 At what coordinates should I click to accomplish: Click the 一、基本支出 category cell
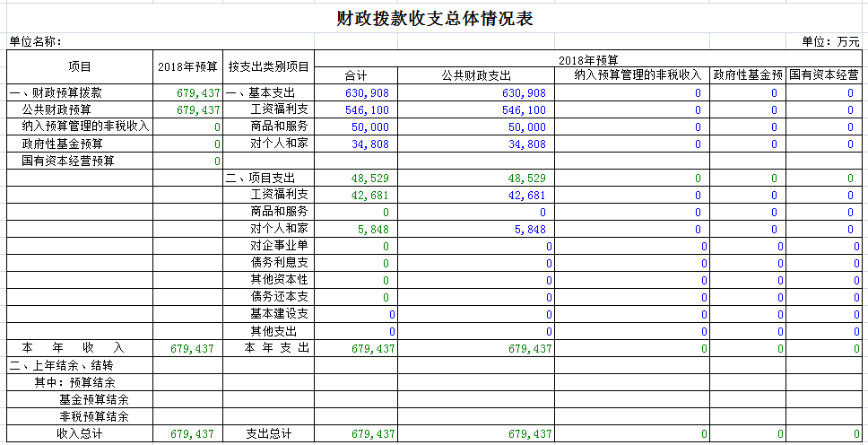click(260, 92)
